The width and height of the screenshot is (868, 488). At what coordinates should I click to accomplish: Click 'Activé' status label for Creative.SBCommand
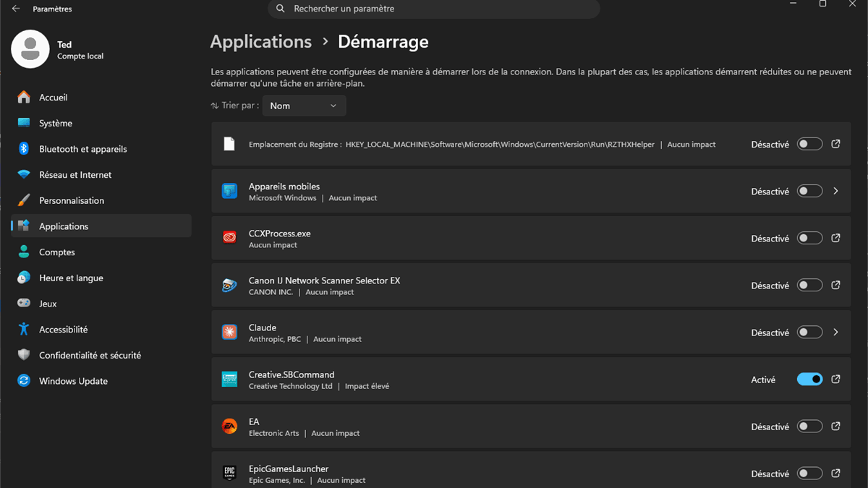tap(763, 380)
